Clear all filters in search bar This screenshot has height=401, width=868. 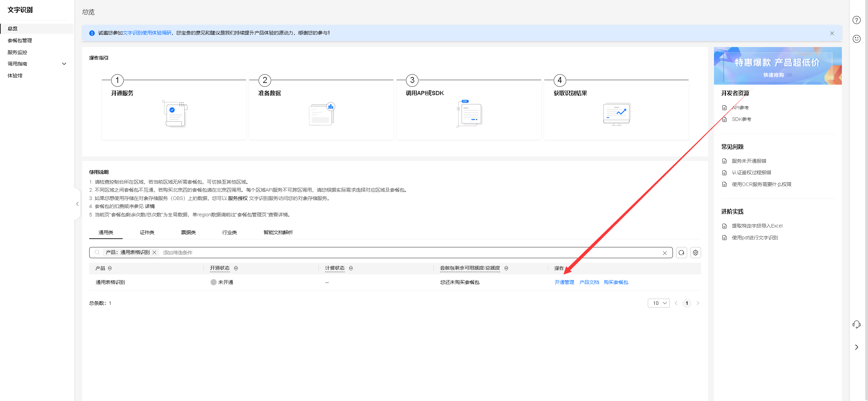point(665,253)
